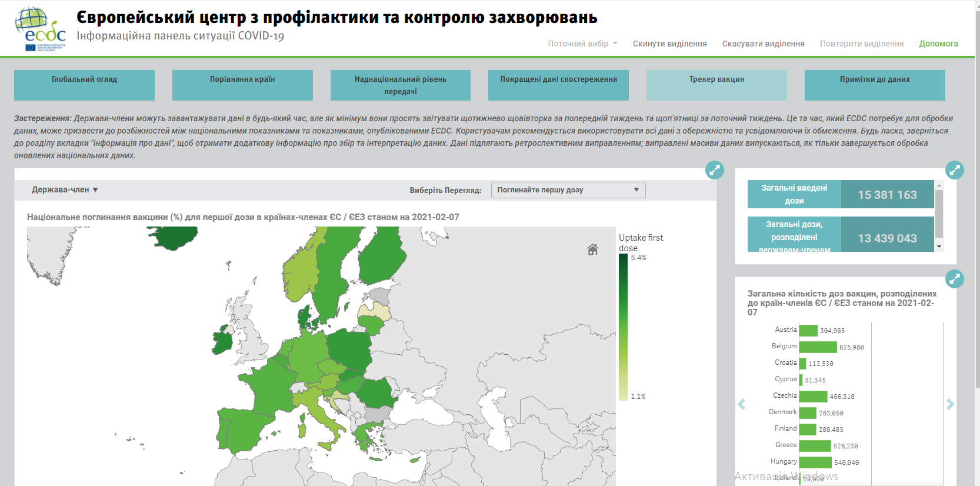The image size is (980, 486).
Task: Open the Поглинайте першу дозу view selector
Action: pyautogui.click(x=568, y=190)
